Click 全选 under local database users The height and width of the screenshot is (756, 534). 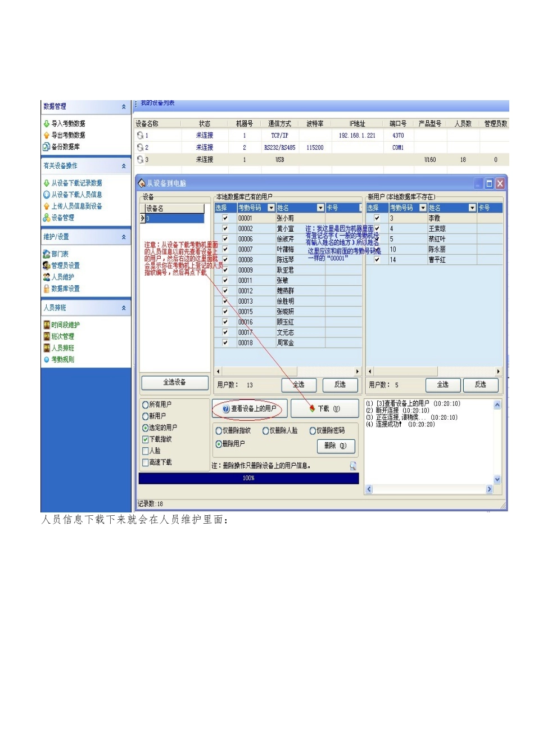(299, 385)
